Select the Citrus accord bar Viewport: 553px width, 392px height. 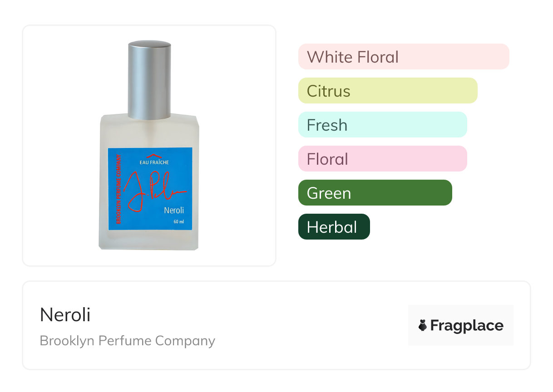387,91
